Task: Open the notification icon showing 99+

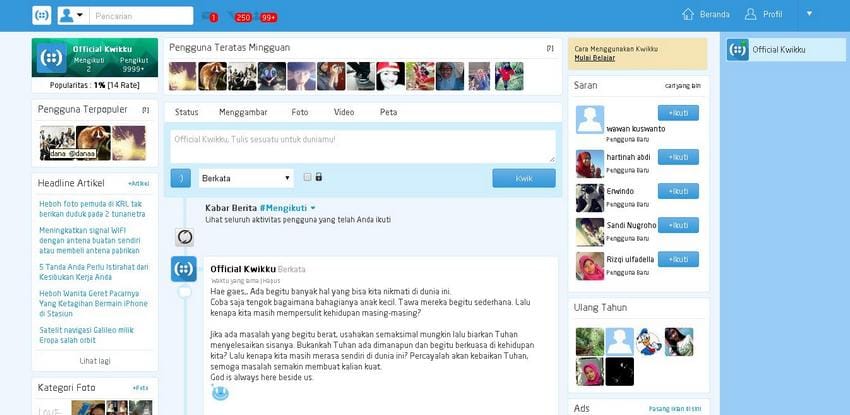Action: [x=267, y=17]
